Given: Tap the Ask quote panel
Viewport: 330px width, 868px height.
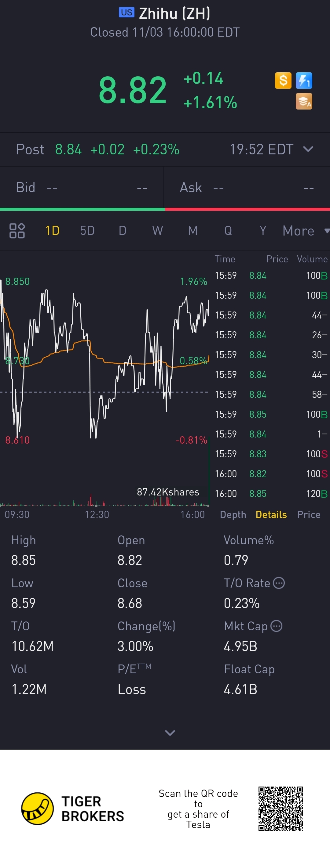Looking at the screenshot, I should tap(247, 187).
